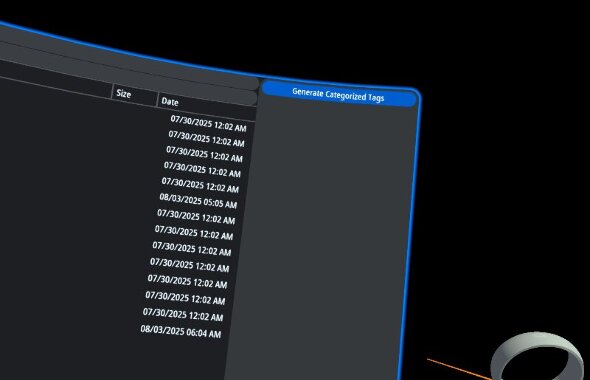Select the third 07/30/2025 row from top
590x380 pixels.
[204, 154]
